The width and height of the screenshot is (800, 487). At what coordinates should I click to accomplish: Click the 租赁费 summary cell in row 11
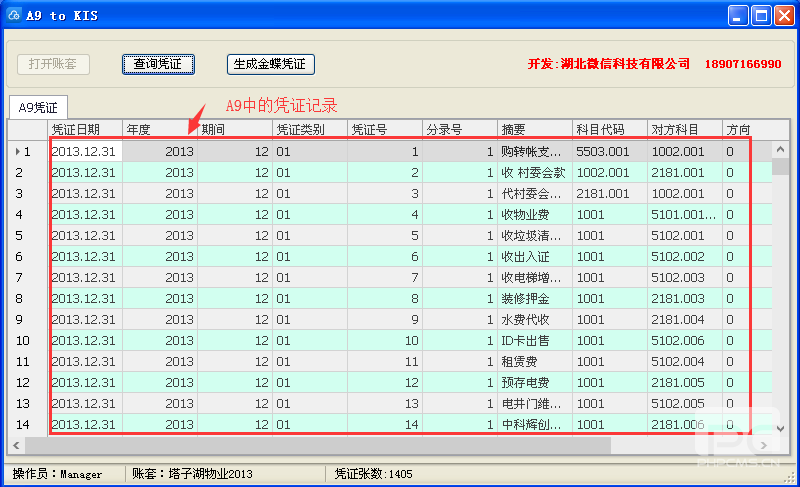click(x=534, y=362)
